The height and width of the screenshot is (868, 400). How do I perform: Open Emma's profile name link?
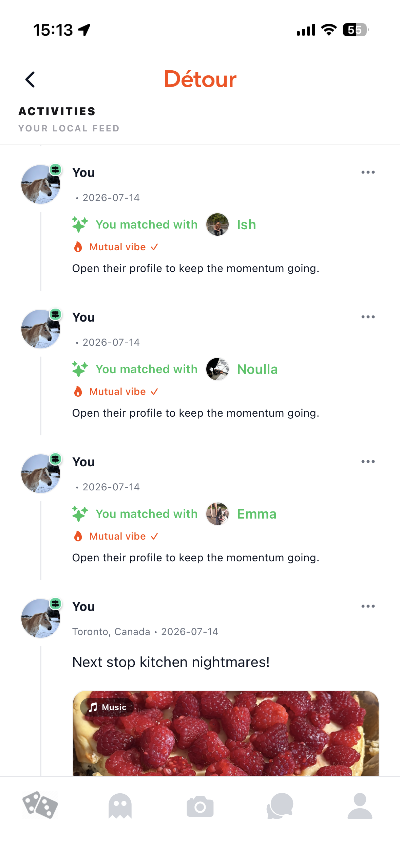[x=256, y=514]
